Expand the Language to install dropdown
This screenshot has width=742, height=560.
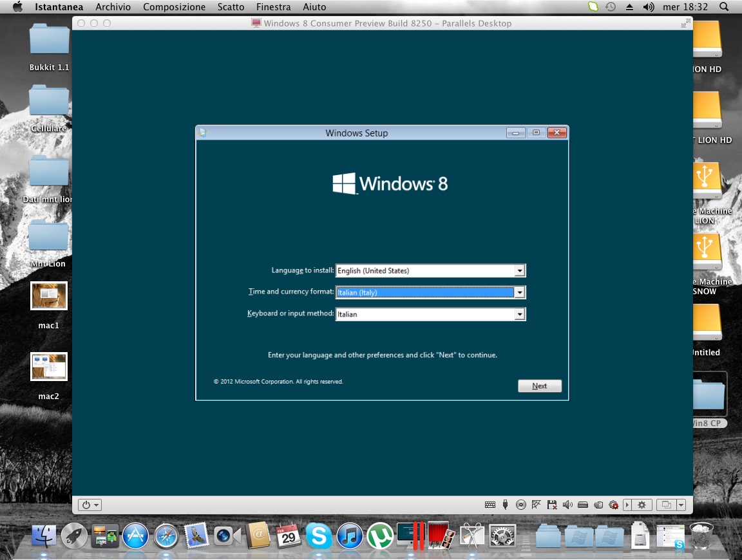click(x=520, y=270)
